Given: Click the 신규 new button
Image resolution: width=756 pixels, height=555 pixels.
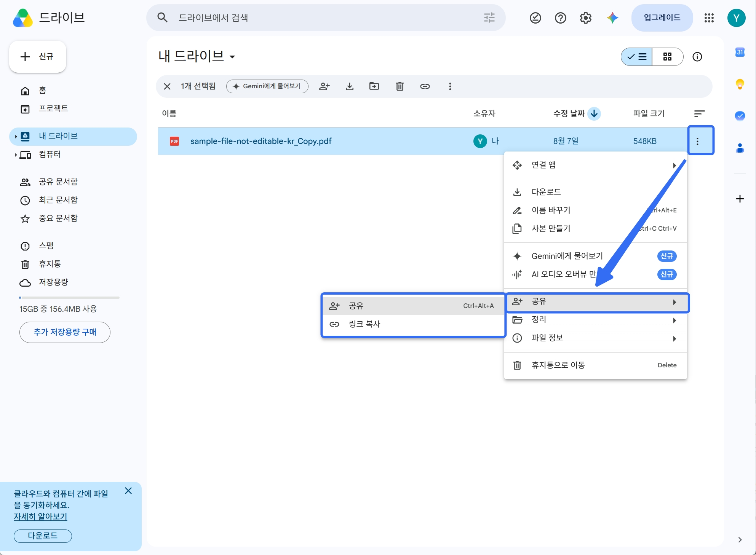Looking at the screenshot, I should (37, 57).
